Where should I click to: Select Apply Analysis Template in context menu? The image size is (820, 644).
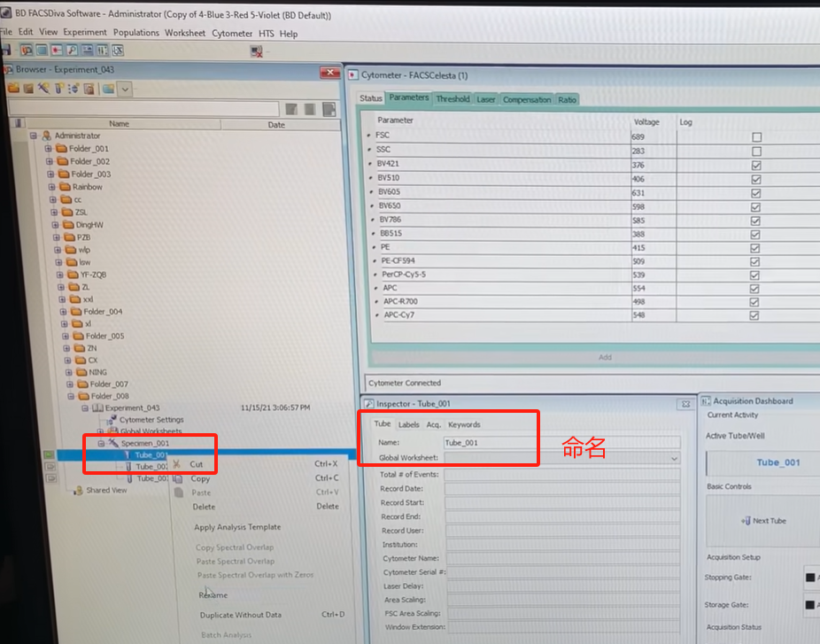(x=237, y=527)
